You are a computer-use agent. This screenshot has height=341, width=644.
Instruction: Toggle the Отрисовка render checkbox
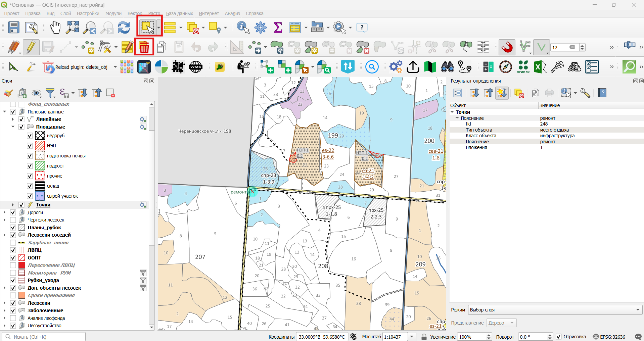pyautogui.click(x=559, y=337)
